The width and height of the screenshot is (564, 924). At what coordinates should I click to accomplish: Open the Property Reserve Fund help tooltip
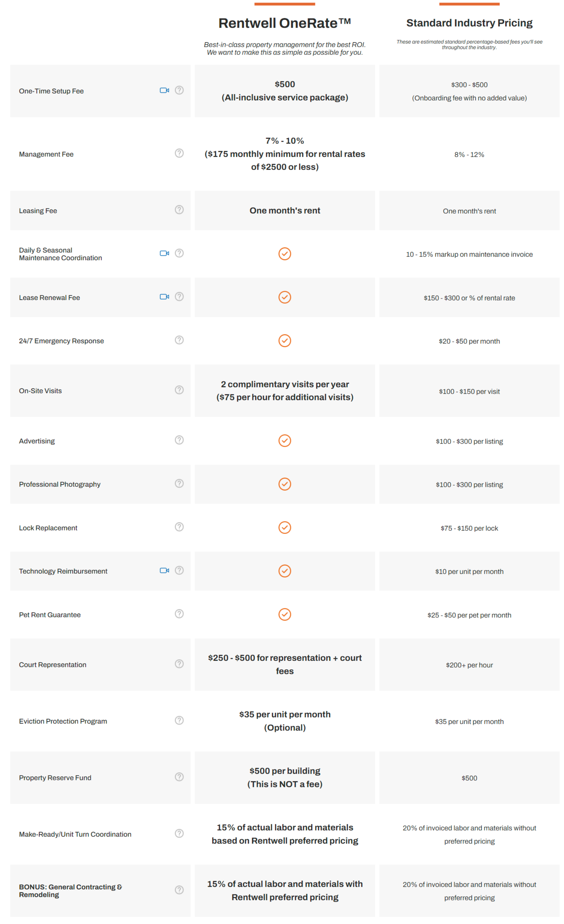tap(179, 777)
